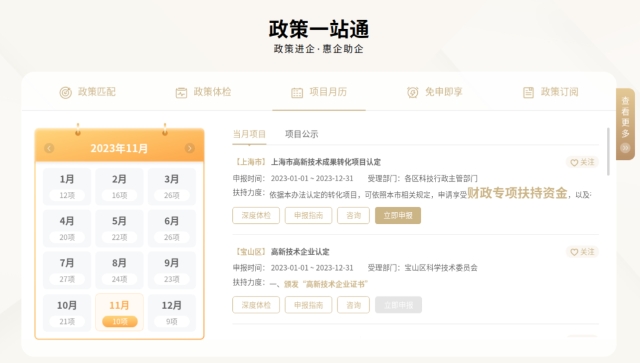This screenshot has height=363, width=640.
Task: Open the 政策匹配 tab
Action: click(x=88, y=92)
